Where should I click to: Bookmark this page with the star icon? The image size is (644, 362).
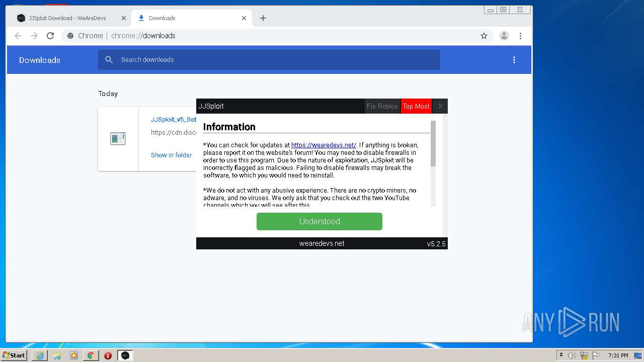click(484, 36)
